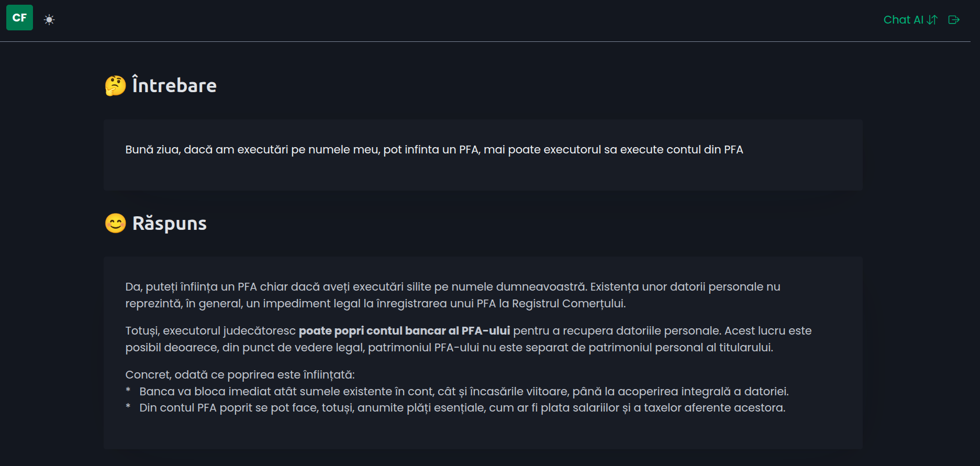Click the thinking-face emoji beside Întrebare
The width and height of the screenshot is (980, 466).
(x=115, y=85)
